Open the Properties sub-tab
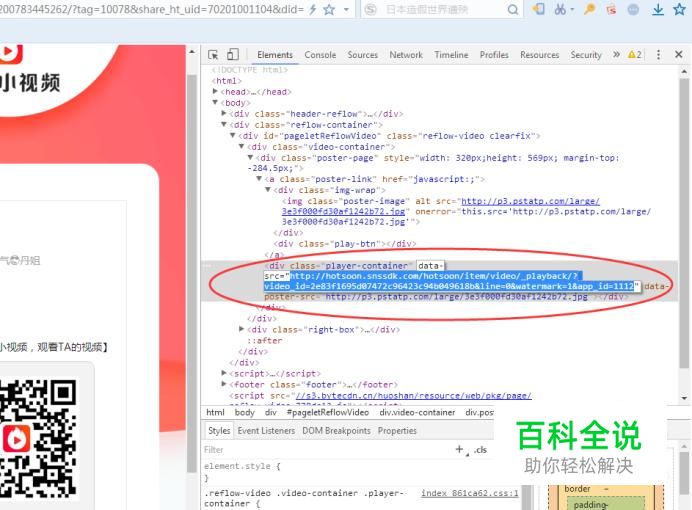 397,431
